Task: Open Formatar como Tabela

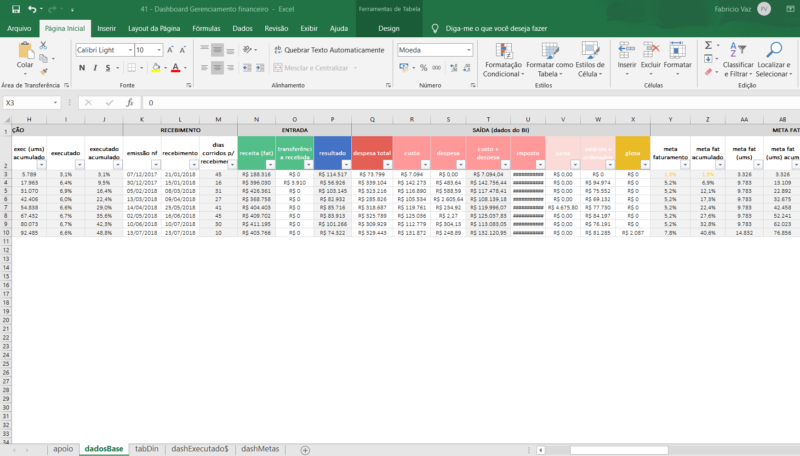Action: click(x=549, y=60)
